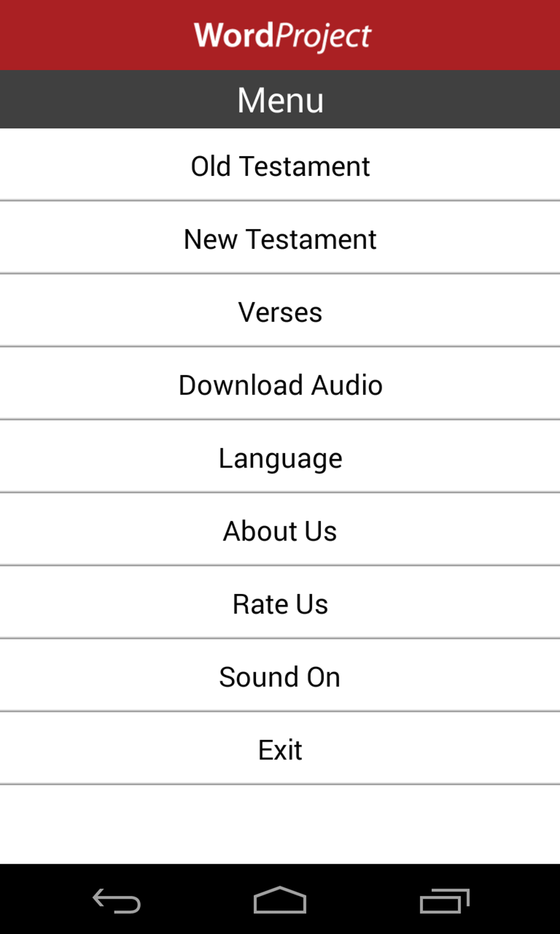Click the word Sound to mute audio

[x=259, y=677]
